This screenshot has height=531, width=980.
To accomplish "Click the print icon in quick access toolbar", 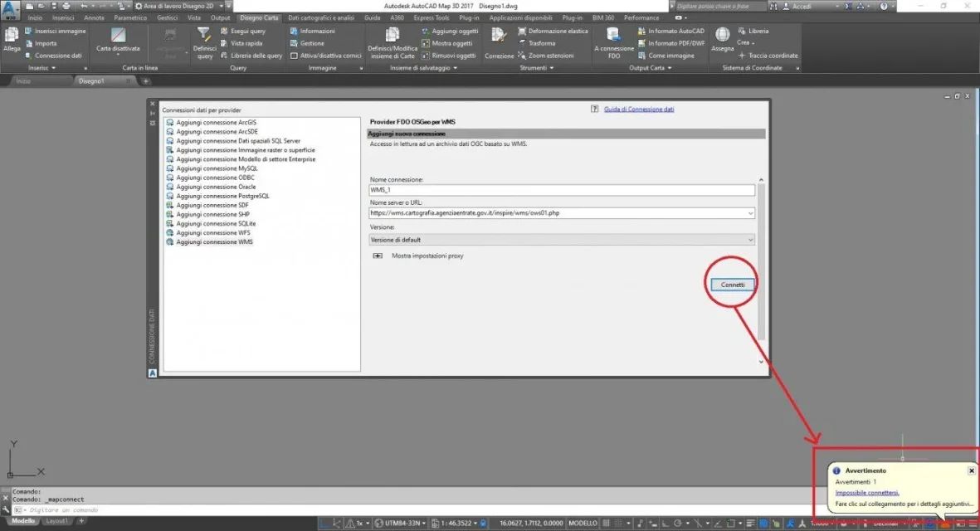I will [66, 6].
